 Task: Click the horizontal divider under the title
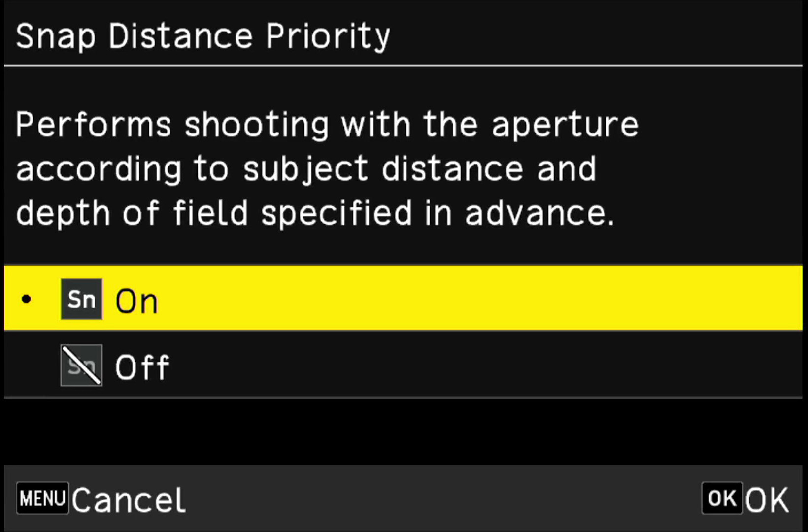coord(403,66)
